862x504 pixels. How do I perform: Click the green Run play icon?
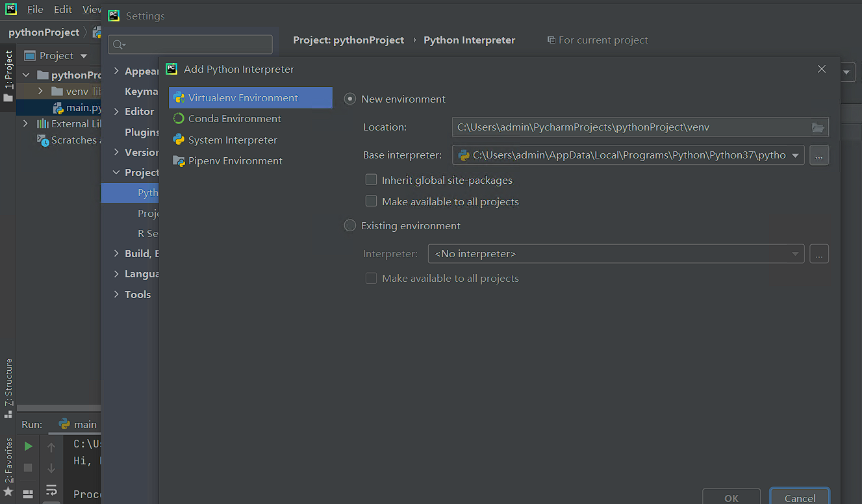28,446
